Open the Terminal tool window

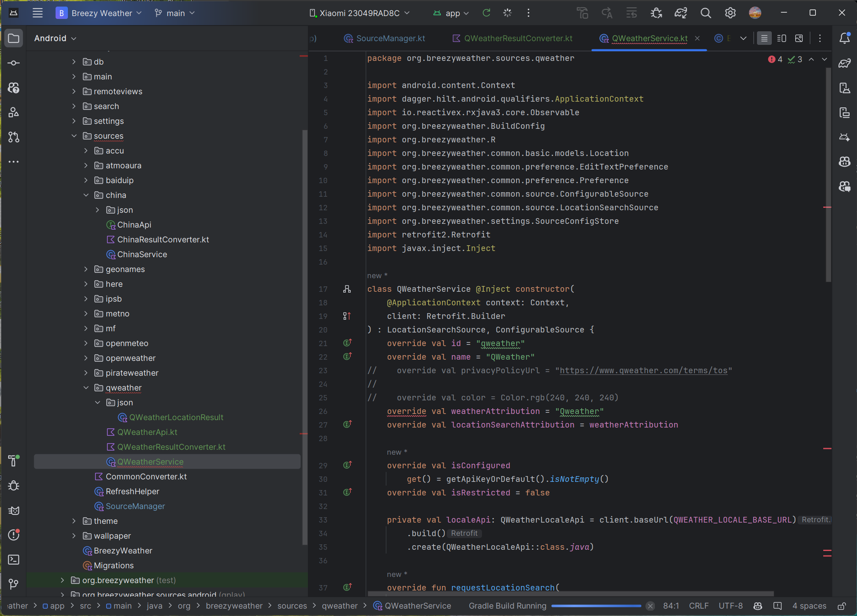[14, 560]
